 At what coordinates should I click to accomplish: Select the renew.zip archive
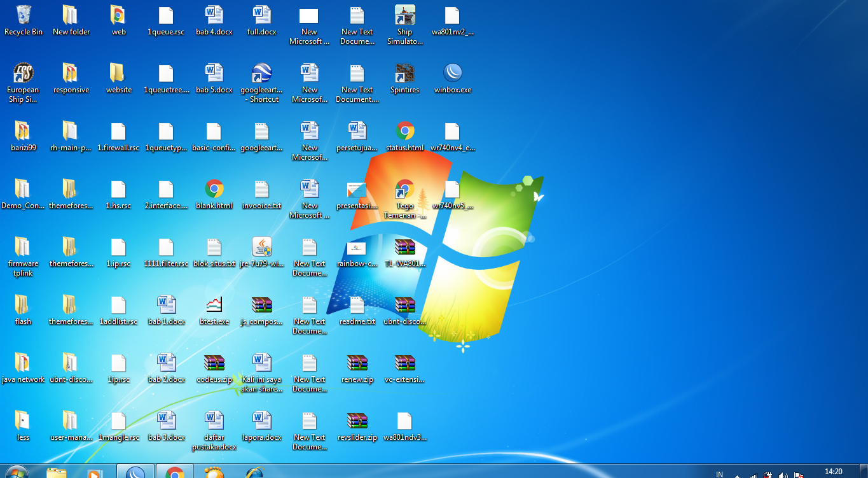pyautogui.click(x=357, y=363)
